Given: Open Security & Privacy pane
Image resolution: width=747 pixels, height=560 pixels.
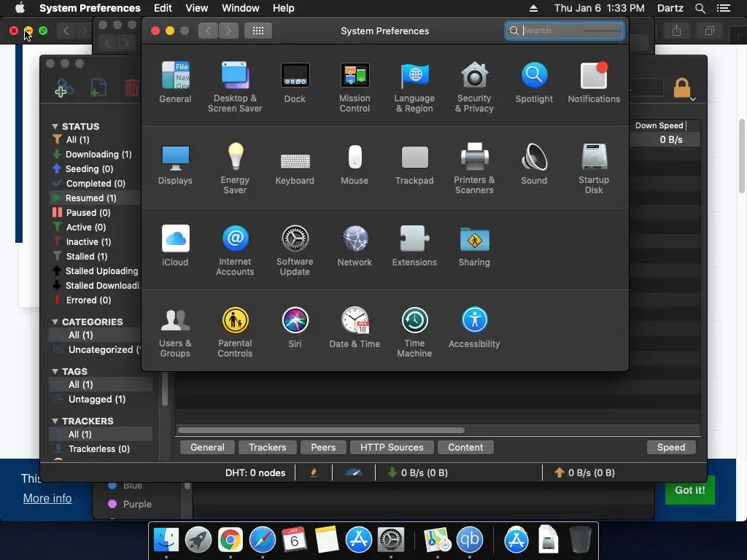Looking at the screenshot, I should [474, 87].
